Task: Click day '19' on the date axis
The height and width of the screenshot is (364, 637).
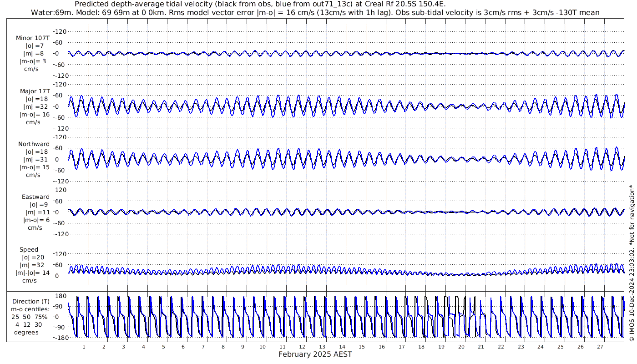Action: click(x=441, y=347)
